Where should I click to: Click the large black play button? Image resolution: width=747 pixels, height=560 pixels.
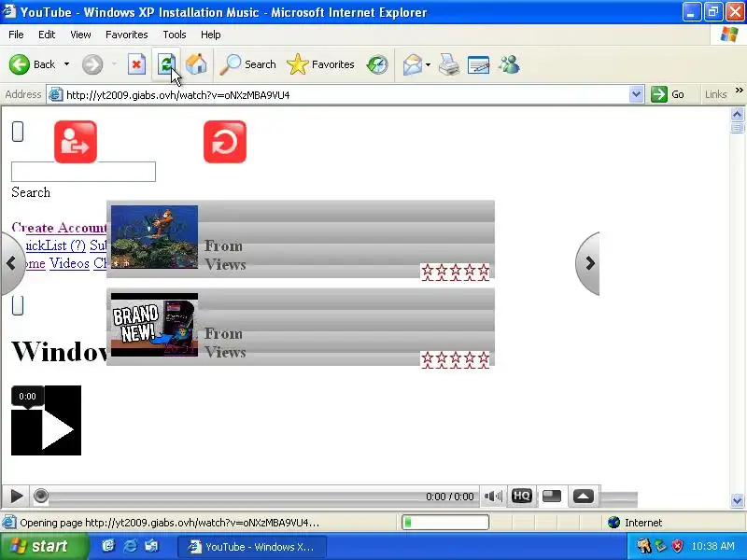(x=46, y=421)
